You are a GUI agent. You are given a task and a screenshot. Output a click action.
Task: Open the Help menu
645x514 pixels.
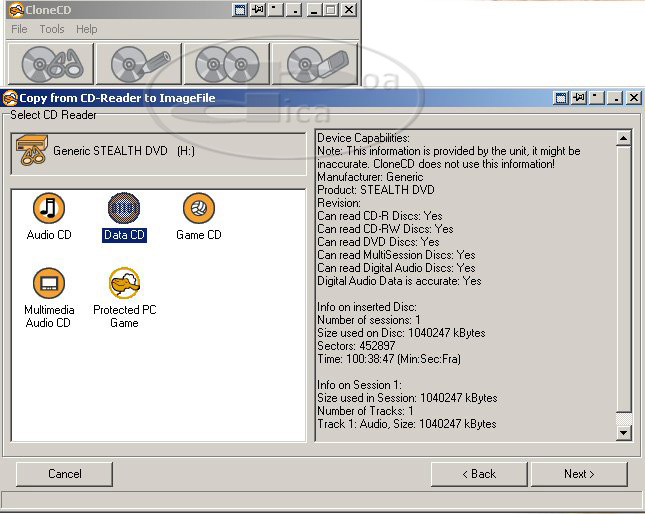tap(87, 29)
